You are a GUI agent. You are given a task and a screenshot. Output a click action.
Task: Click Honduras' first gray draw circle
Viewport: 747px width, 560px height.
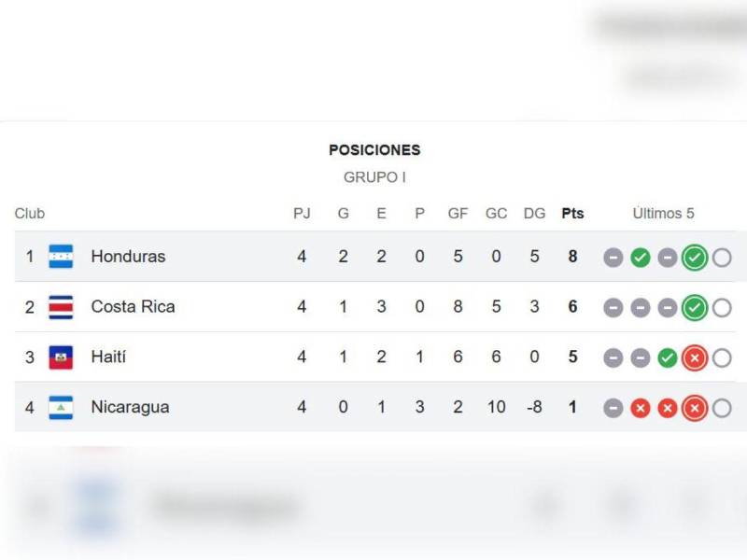tap(613, 256)
